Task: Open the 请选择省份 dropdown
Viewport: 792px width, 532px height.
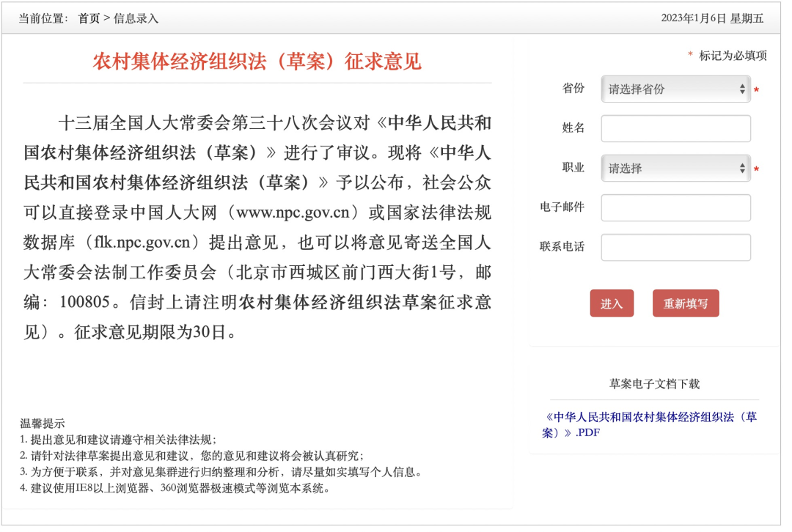Action: click(675, 89)
